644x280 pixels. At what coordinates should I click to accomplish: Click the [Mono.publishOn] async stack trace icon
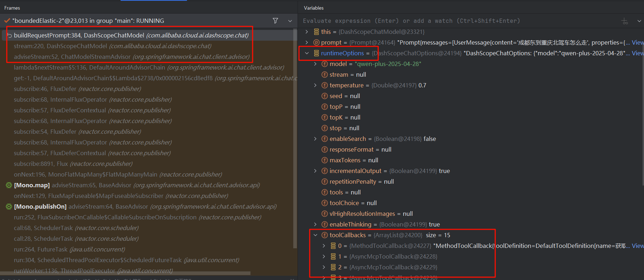coord(9,207)
